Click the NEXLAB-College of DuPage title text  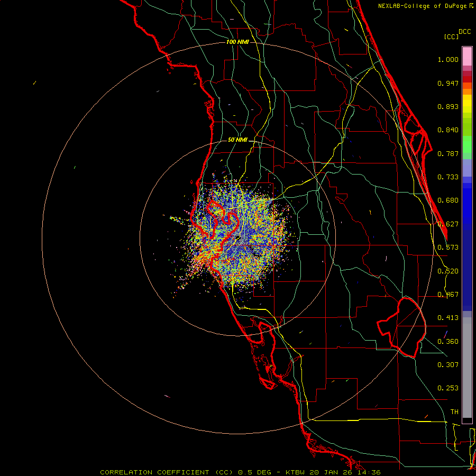click(422, 6)
